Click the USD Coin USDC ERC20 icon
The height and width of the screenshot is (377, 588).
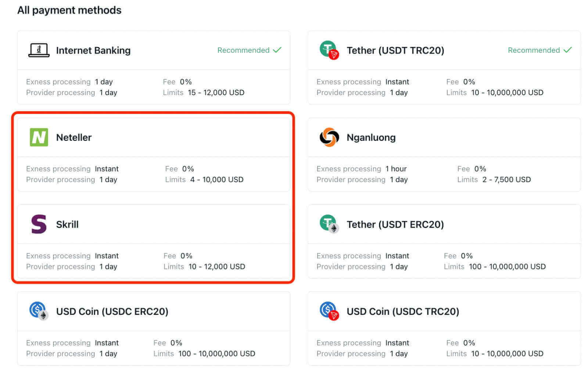tap(38, 311)
